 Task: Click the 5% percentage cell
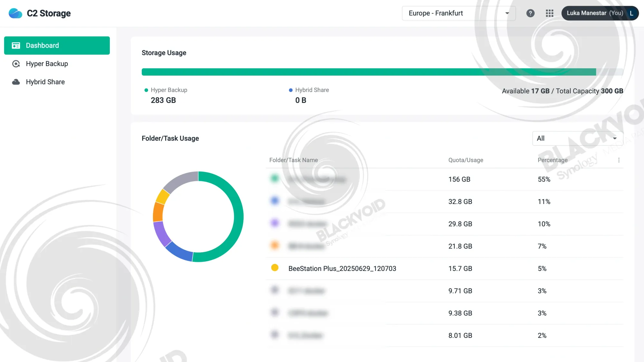tap(542, 269)
